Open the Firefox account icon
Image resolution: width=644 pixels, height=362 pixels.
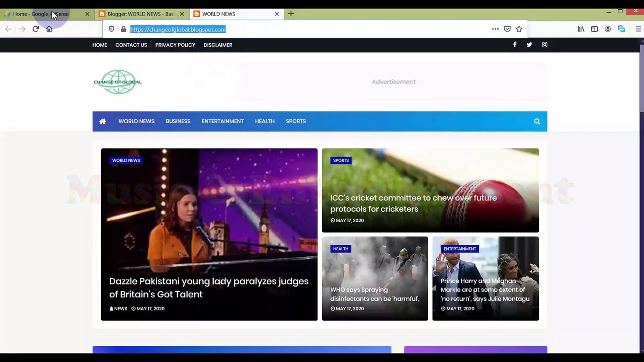(608, 29)
